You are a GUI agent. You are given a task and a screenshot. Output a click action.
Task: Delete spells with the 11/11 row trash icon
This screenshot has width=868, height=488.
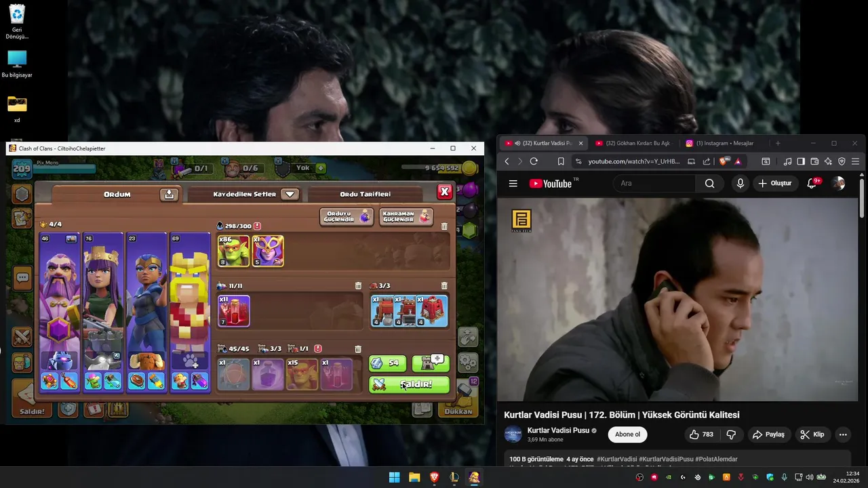(358, 286)
